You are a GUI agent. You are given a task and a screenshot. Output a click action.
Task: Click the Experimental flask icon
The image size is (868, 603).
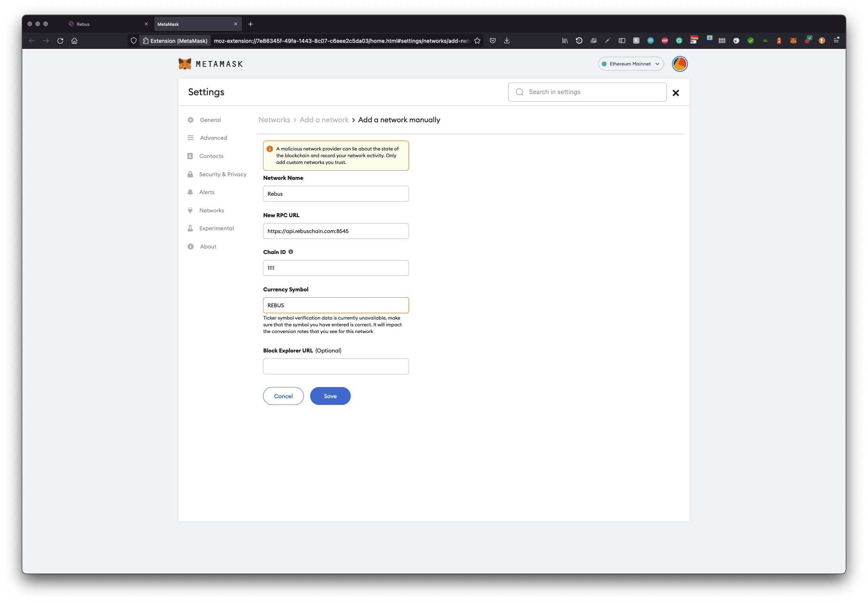(190, 228)
